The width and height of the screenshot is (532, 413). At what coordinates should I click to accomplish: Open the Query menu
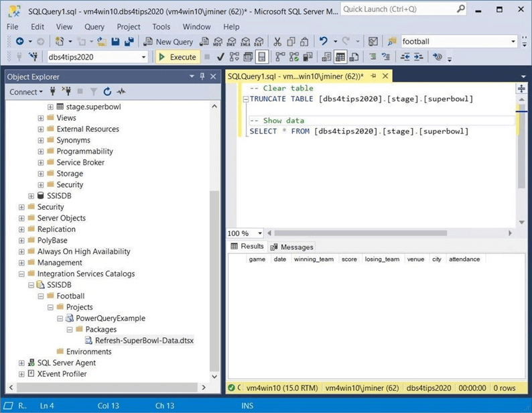(94, 27)
